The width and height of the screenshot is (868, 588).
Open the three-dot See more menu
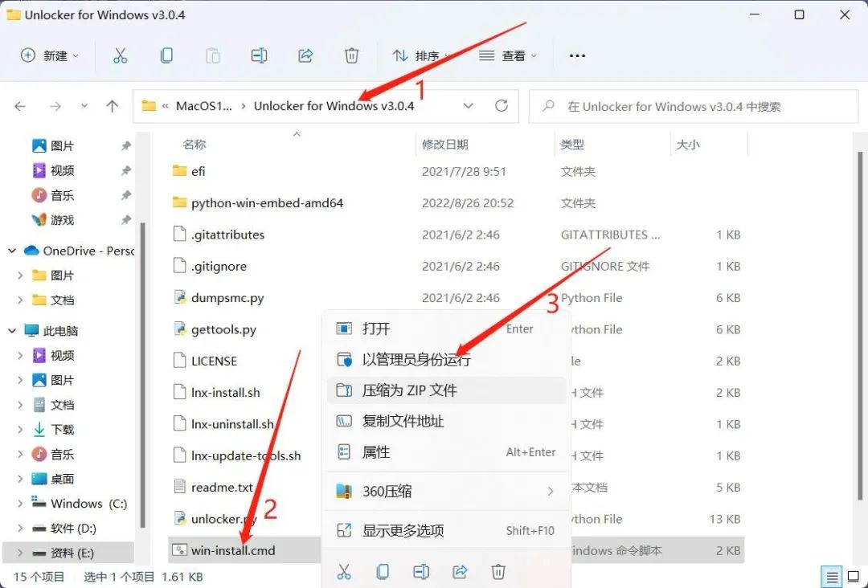click(x=577, y=56)
